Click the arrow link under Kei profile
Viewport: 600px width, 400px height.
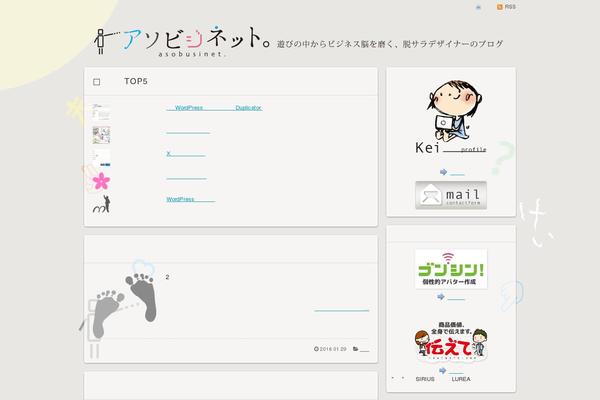452,173
